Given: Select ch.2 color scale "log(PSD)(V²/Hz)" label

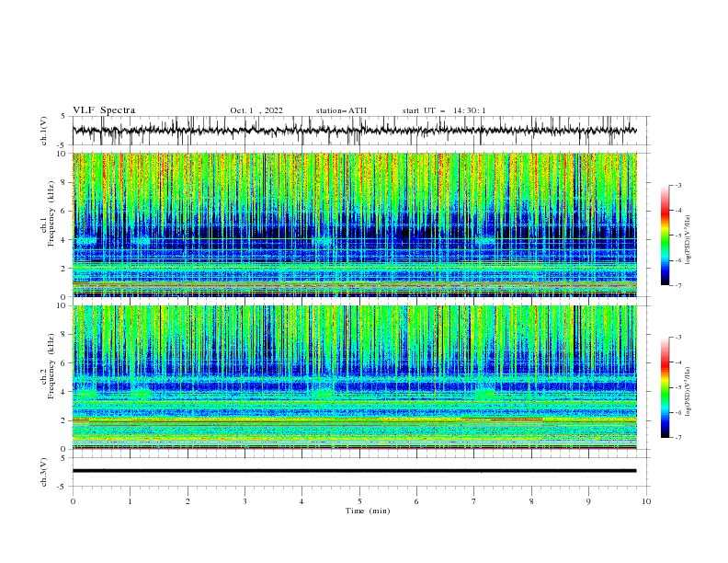Looking at the screenshot, I should [x=688, y=391].
